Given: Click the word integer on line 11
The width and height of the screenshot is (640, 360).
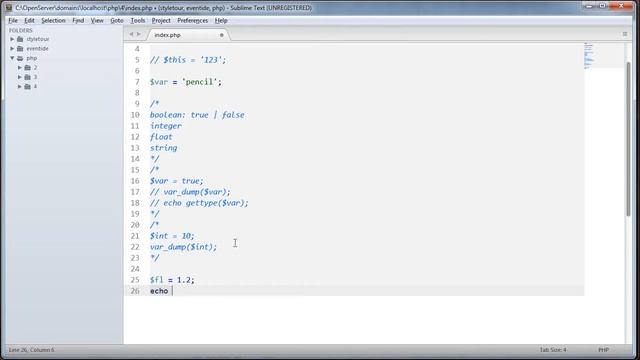Looking at the screenshot, I should [x=166, y=126].
